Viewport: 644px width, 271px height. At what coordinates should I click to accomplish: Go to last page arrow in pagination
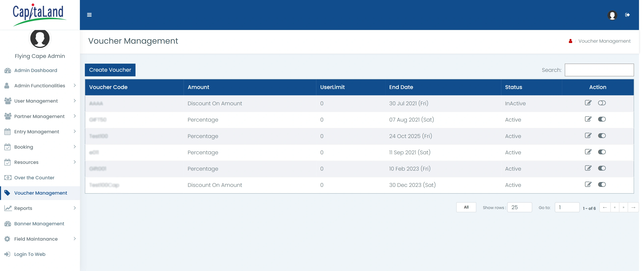633,207
